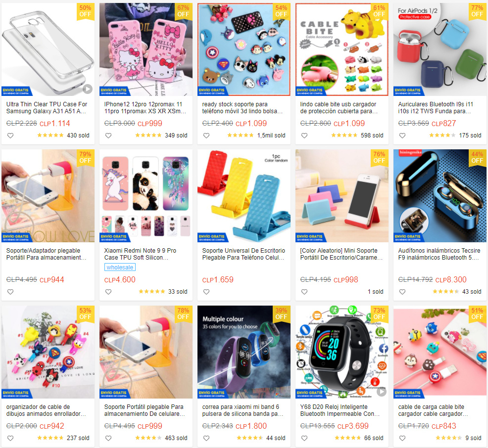Click the CLP8.300 price on Tecsire earbuds
488x448 pixels.
[x=451, y=279]
